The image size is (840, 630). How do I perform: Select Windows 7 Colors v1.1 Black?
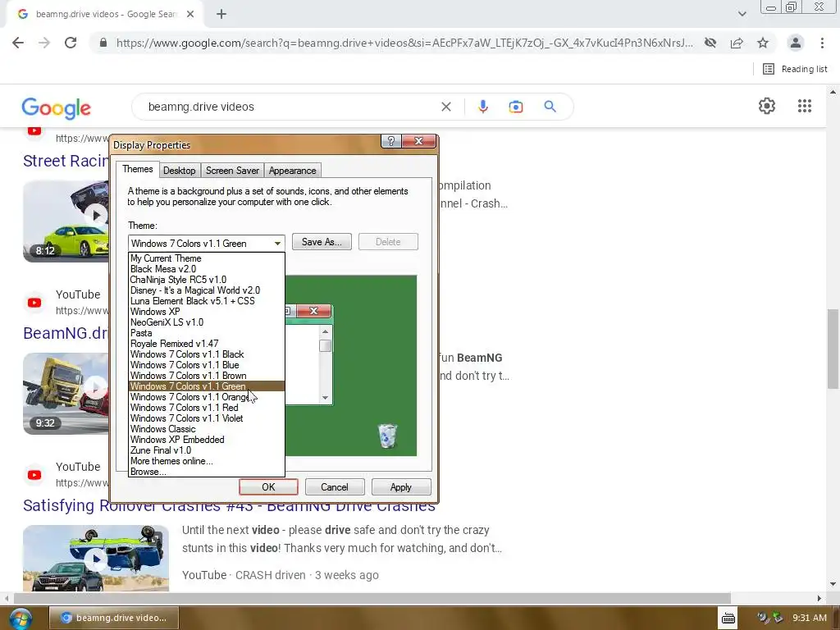point(206,354)
